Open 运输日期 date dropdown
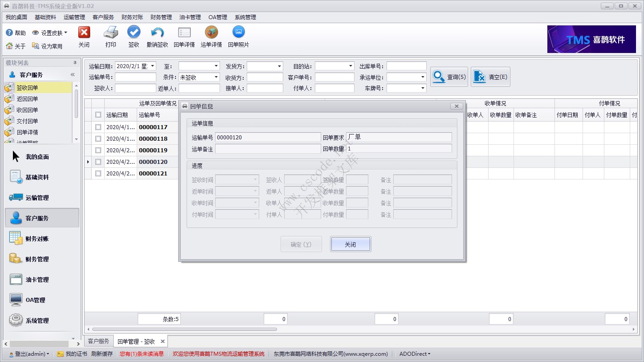Image resolution: width=644 pixels, height=362 pixels. [152, 66]
